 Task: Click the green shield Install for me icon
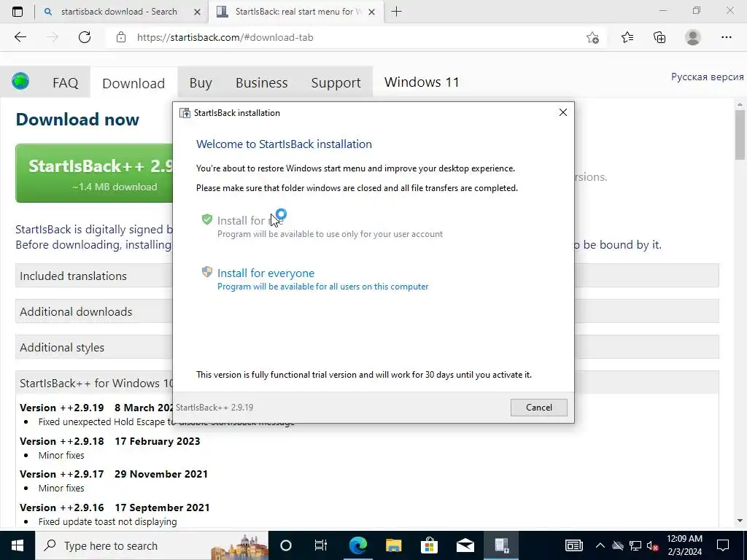pos(206,219)
